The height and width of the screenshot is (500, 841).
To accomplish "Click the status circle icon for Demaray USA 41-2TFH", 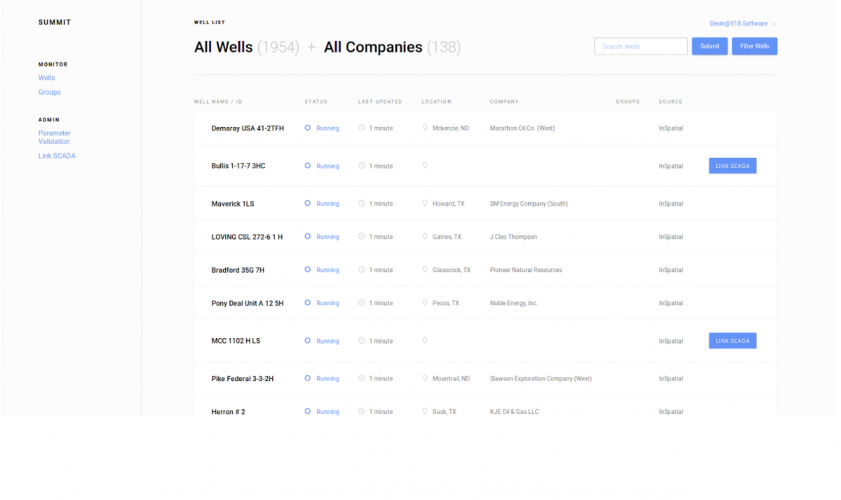I will 308,128.
